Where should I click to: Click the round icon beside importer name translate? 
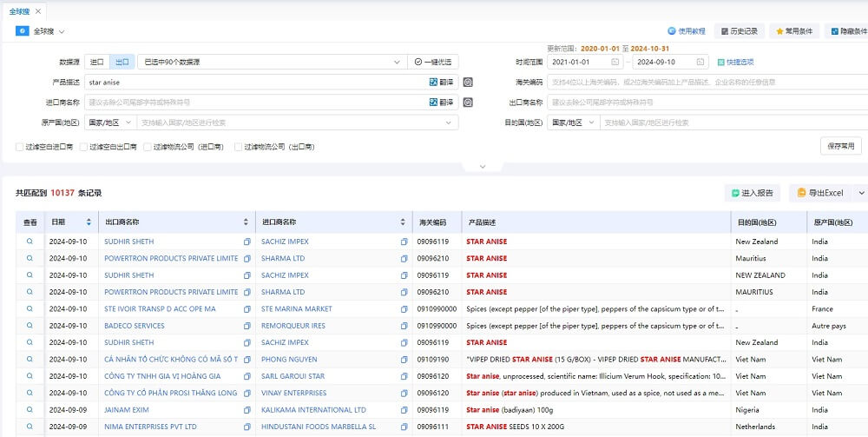tap(468, 103)
